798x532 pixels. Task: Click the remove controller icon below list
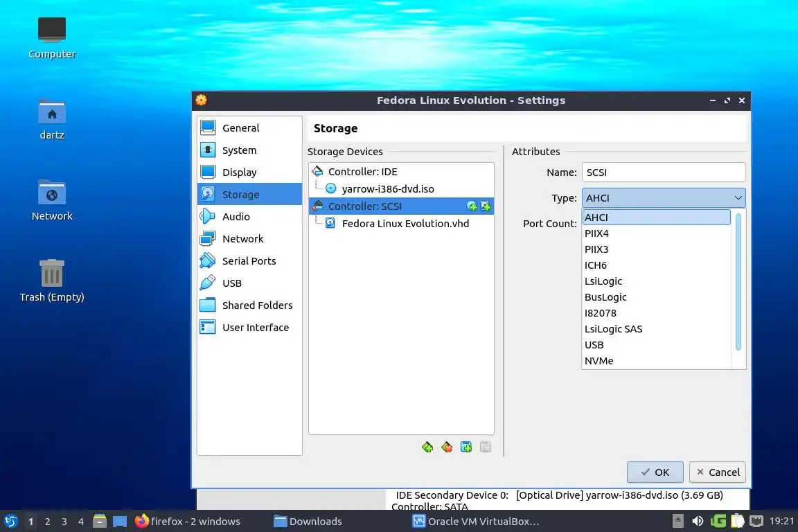click(x=447, y=447)
